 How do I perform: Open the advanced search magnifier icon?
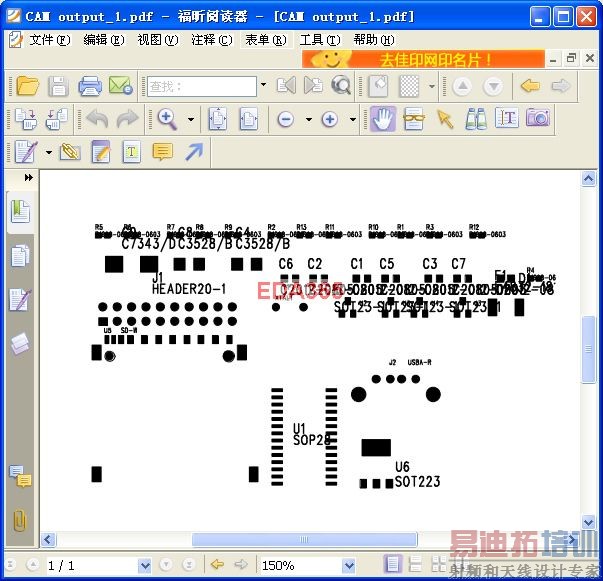[341, 85]
